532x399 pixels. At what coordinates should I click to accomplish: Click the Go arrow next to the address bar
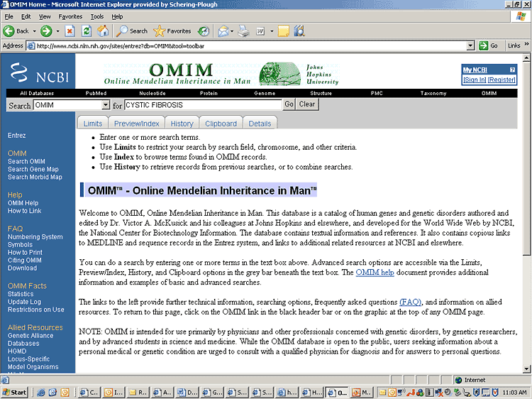click(488, 45)
